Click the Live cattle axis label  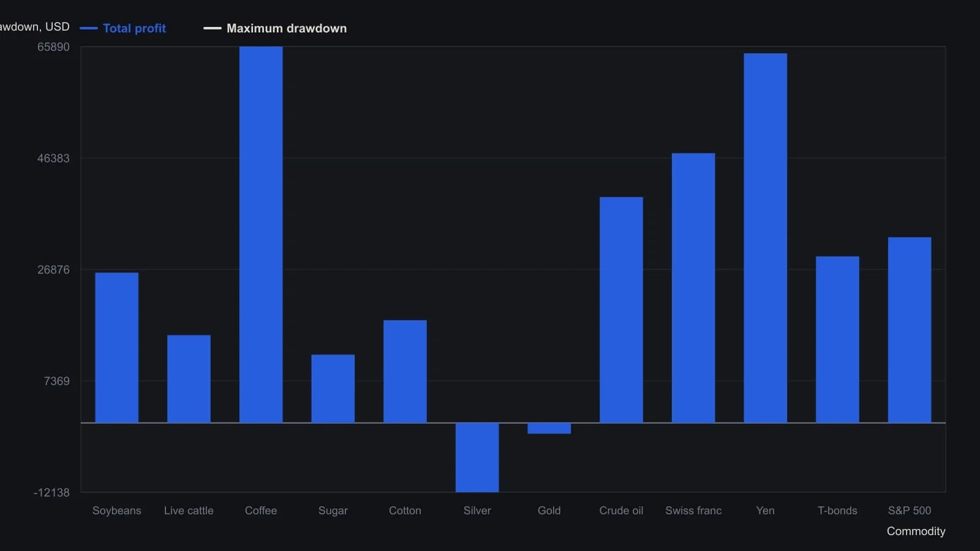click(189, 511)
